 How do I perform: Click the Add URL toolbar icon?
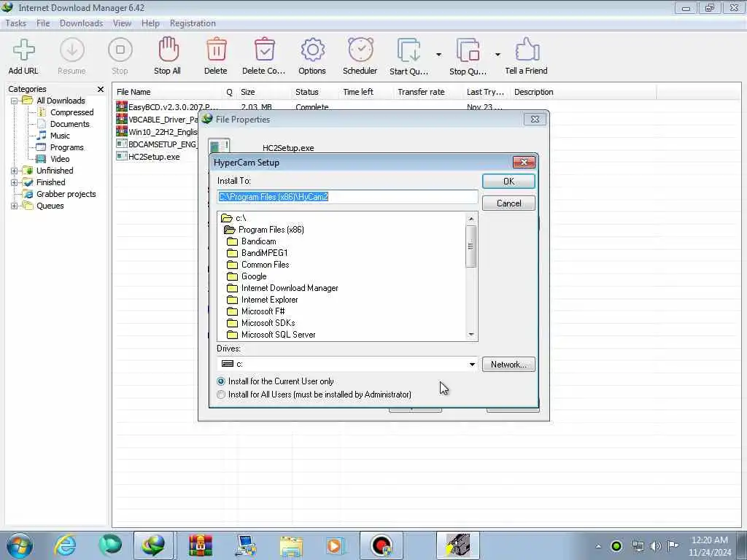23,56
